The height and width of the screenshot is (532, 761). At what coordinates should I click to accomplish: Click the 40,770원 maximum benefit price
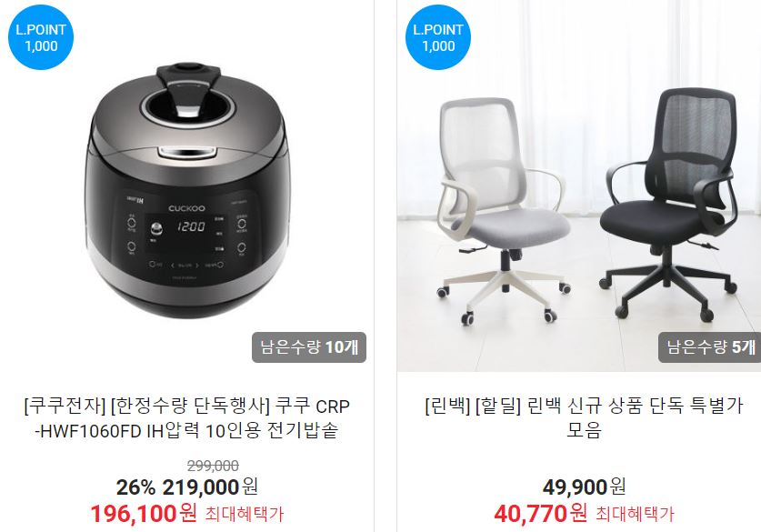540,514
